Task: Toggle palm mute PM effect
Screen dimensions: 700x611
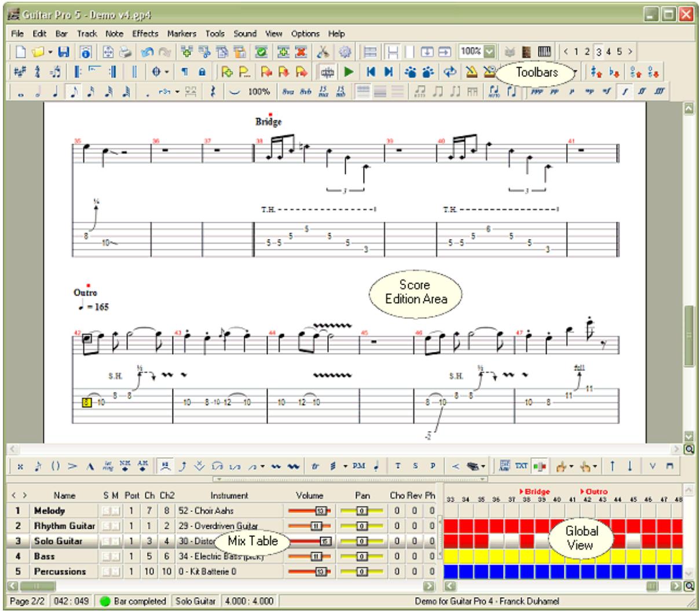Action: (358, 465)
